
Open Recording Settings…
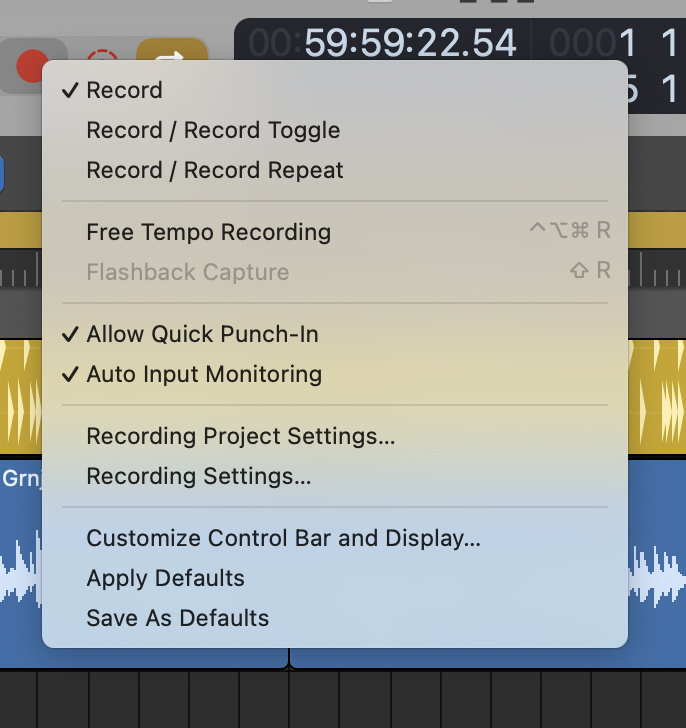198,476
